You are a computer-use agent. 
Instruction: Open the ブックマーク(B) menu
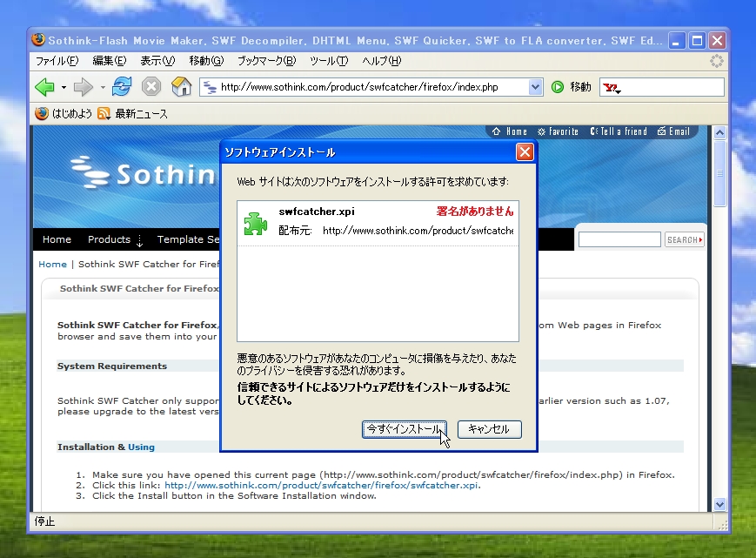266,61
